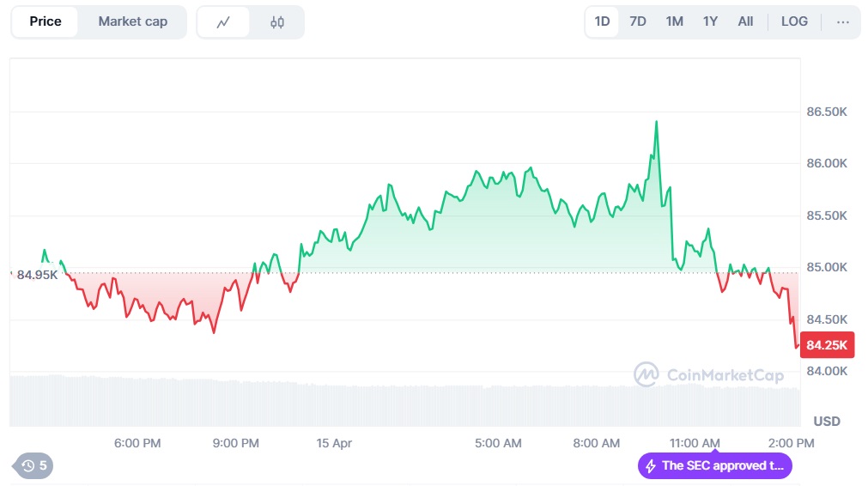This screenshot has width=868, height=486.
Task: Select the Price tab
Action: pos(46,21)
